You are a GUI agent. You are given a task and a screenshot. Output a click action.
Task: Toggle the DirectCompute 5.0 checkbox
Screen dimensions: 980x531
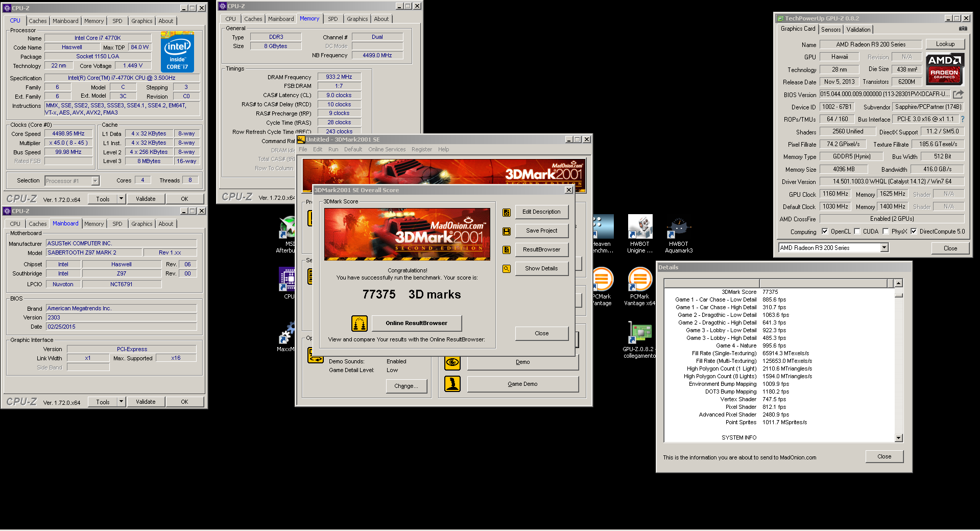click(914, 232)
